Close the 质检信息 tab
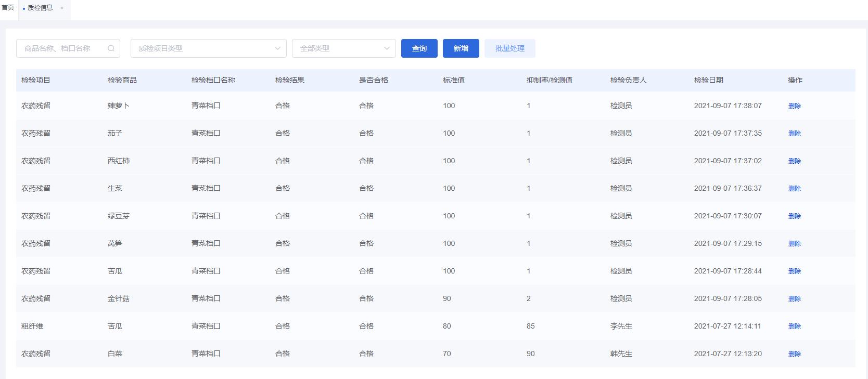Viewport: 868px width, 379px height. pyautogui.click(x=62, y=8)
